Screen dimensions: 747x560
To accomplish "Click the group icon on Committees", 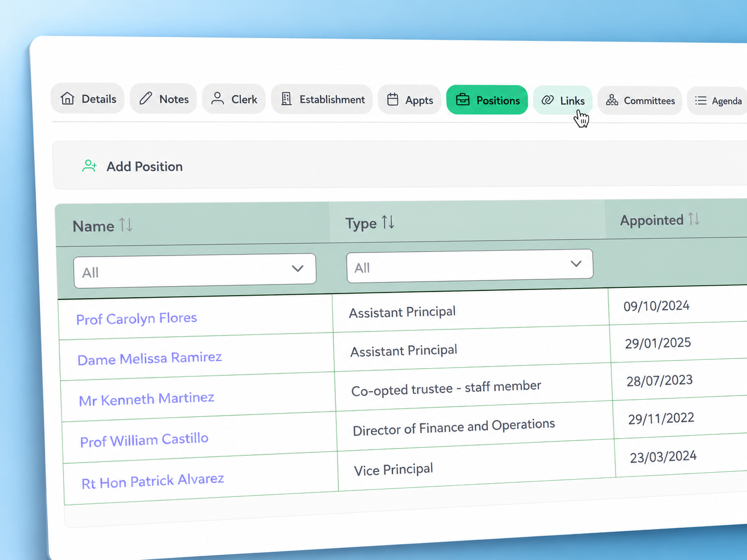I will 612,100.
